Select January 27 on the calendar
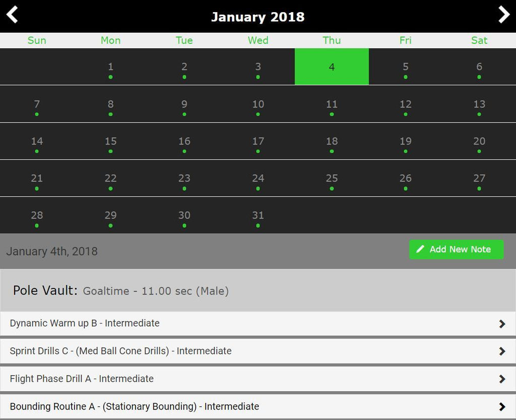The height and width of the screenshot is (420, 516). coord(479,178)
